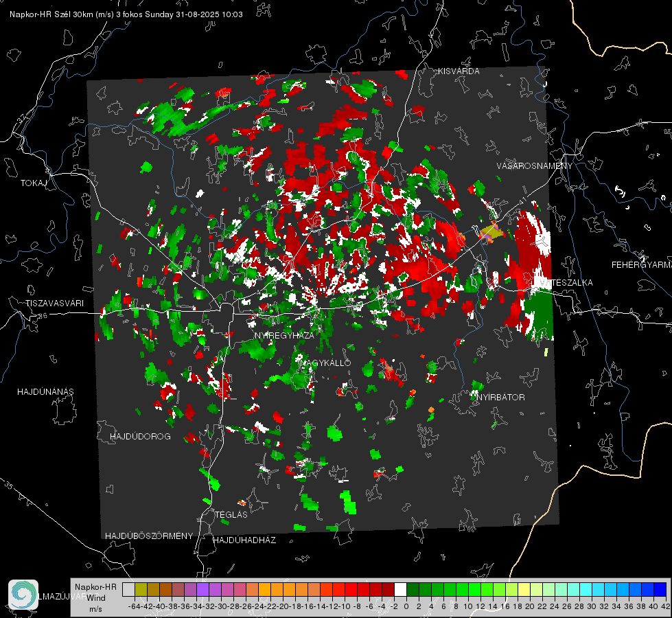The width and height of the screenshot is (672, 618).
Task: Pick the deep blue swatch between 40 and 42
Action: click(660, 589)
